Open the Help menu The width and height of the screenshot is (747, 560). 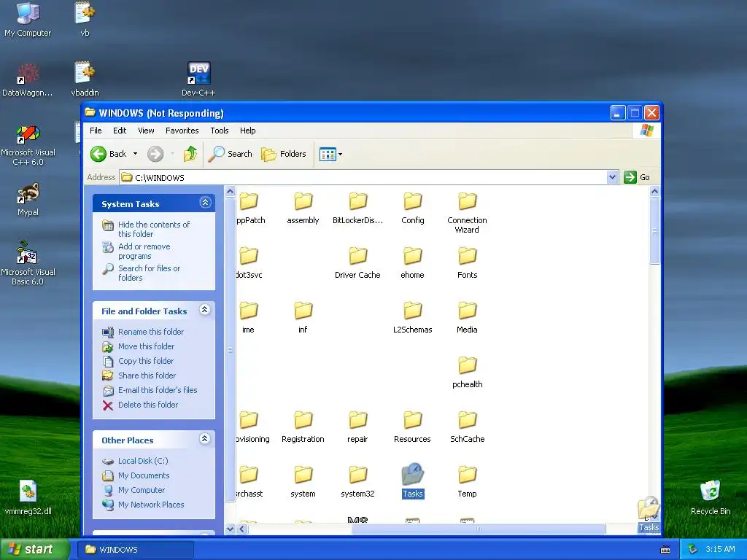(247, 131)
